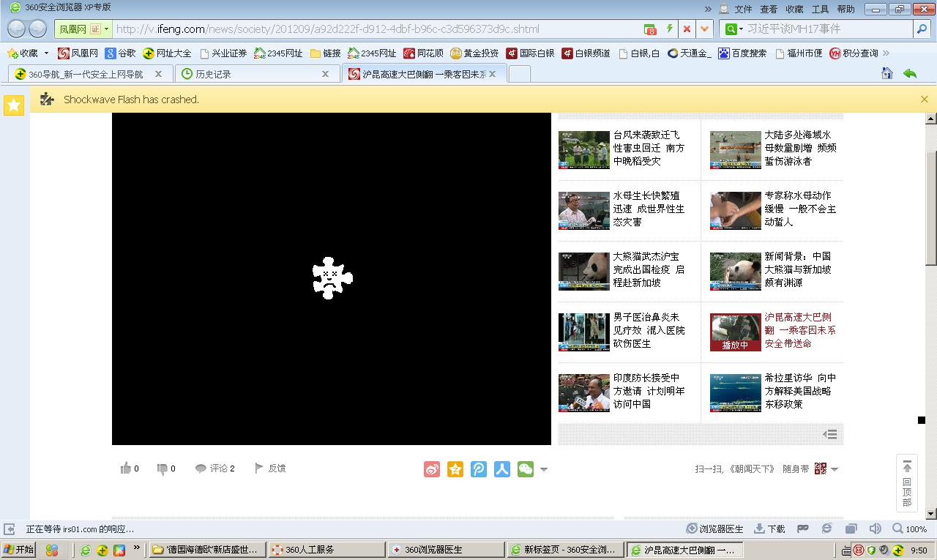This screenshot has height=560, width=937.
Task: Click the 评论 2 comments link
Action: coord(214,468)
